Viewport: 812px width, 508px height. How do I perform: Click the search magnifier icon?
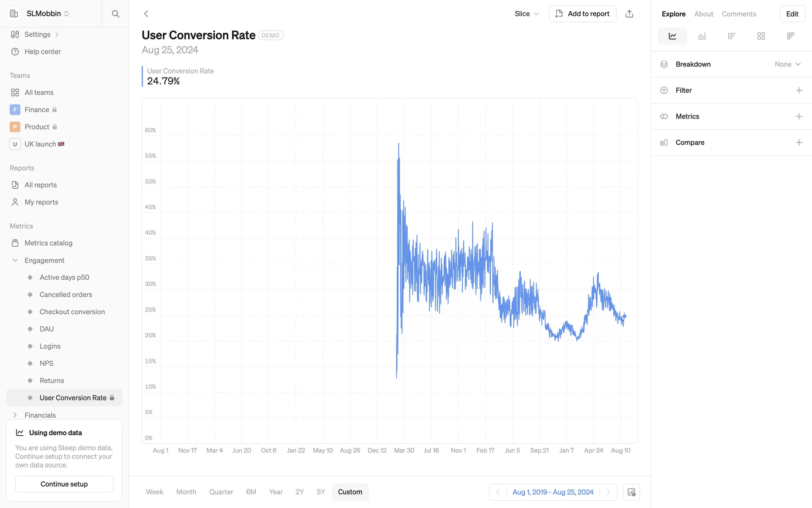pos(115,14)
